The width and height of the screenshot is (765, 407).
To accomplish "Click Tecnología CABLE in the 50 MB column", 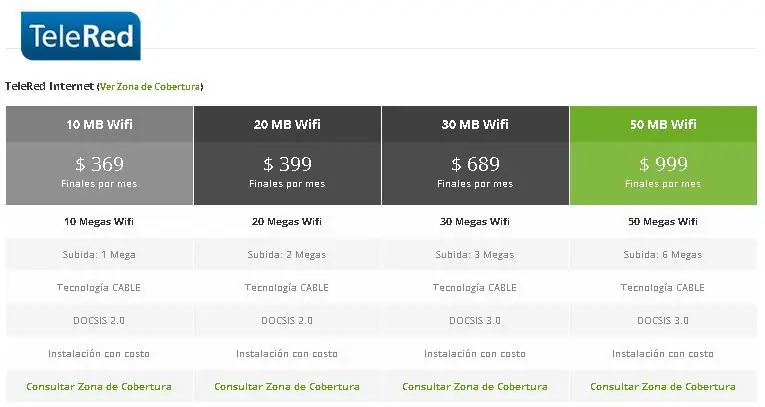I will point(663,288).
